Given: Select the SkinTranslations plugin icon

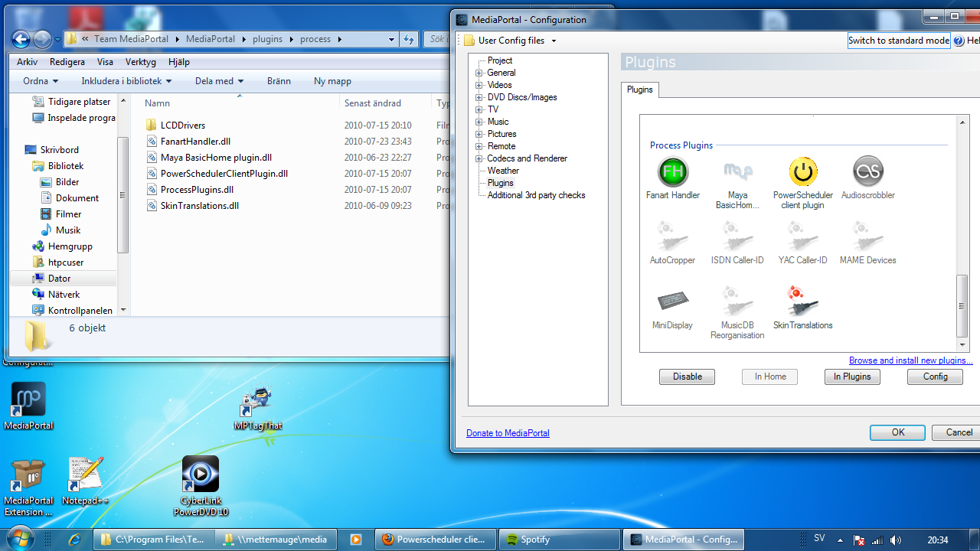Looking at the screenshot, I should (803, 302).
